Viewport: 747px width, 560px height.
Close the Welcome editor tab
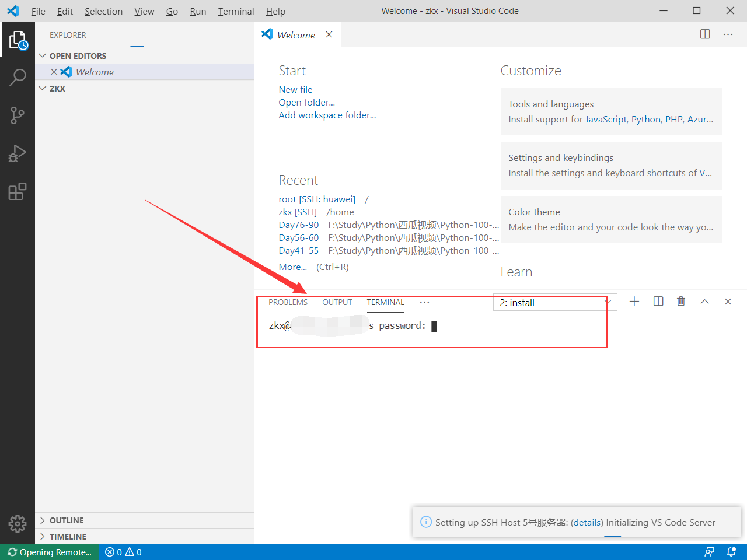click(x=329, y=34)
